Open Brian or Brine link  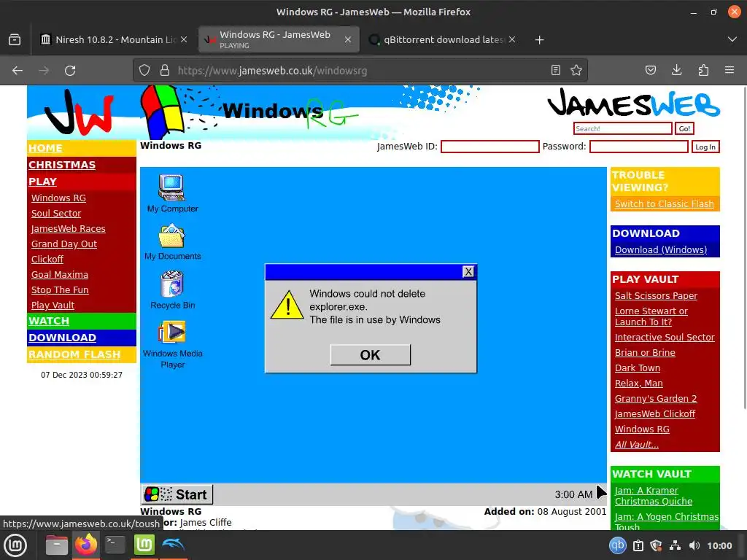[x=645, y=352]
